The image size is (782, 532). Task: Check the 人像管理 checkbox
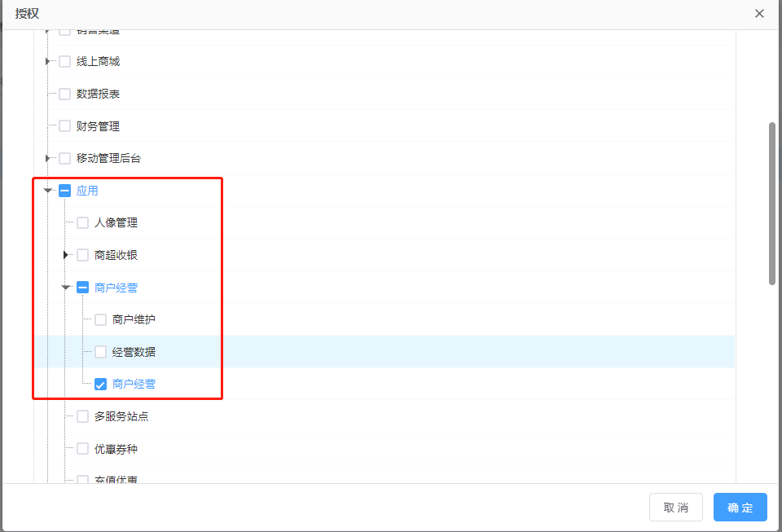(x=82, y=223)
